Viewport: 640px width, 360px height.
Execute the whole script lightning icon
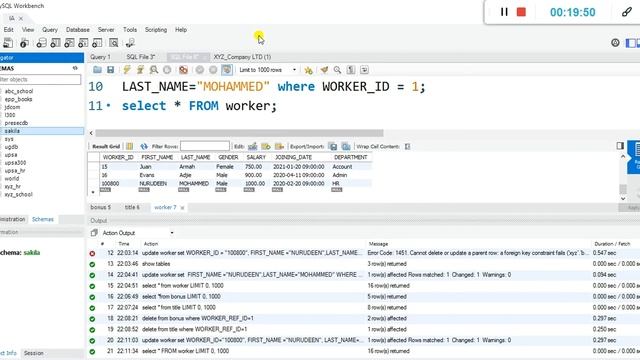click(x=127, y=70)
